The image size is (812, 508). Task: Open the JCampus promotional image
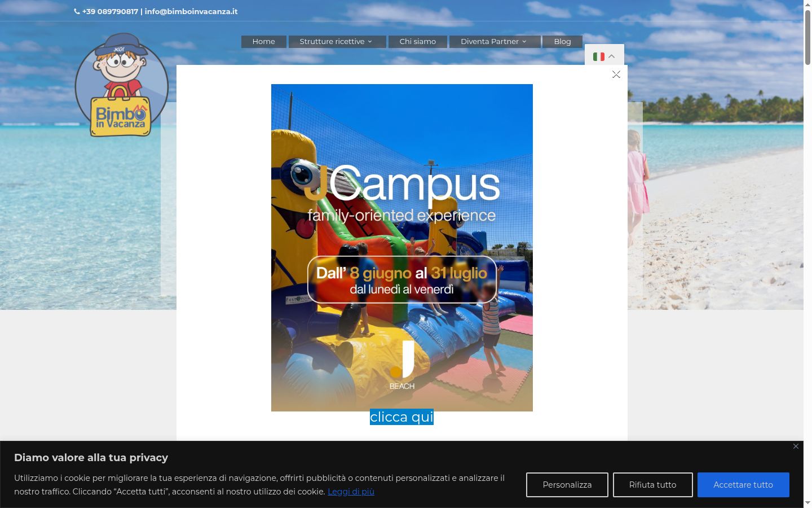coord(402,248)
